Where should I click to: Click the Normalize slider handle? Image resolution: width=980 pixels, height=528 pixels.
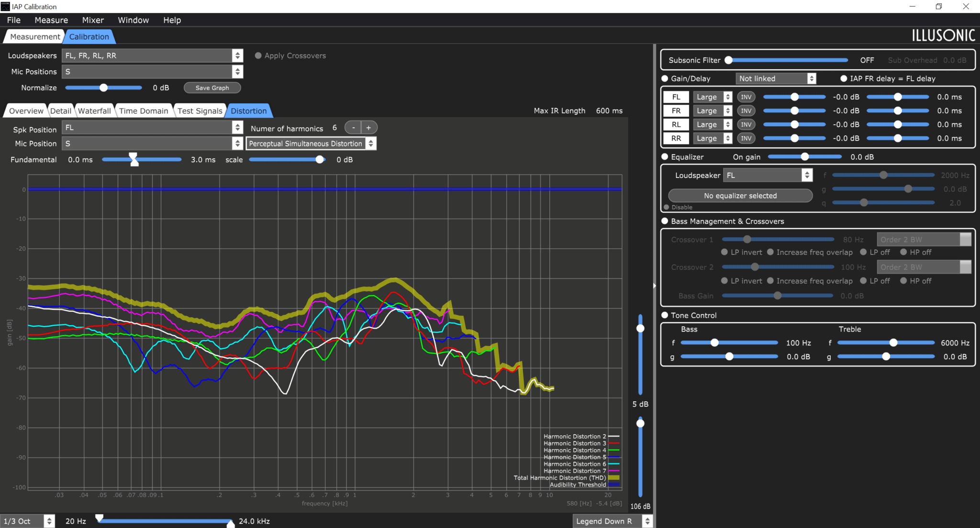pyautogui.click(x=103, y=88)
